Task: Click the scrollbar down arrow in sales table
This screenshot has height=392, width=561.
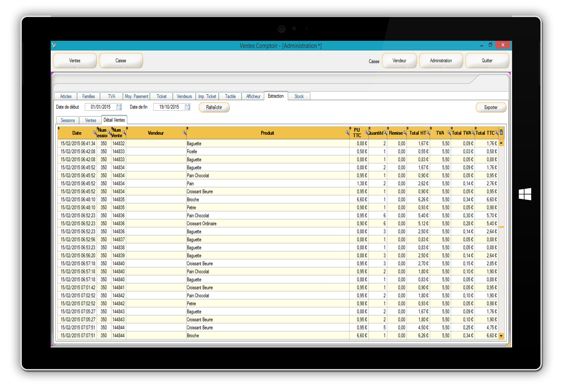Action: point(501,336)
